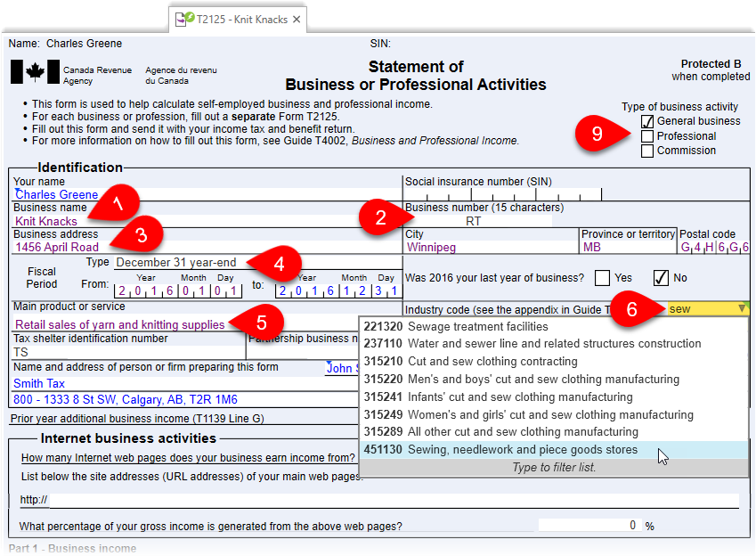
Task: Check the Commission checkbox
Action: pos(647,151)
